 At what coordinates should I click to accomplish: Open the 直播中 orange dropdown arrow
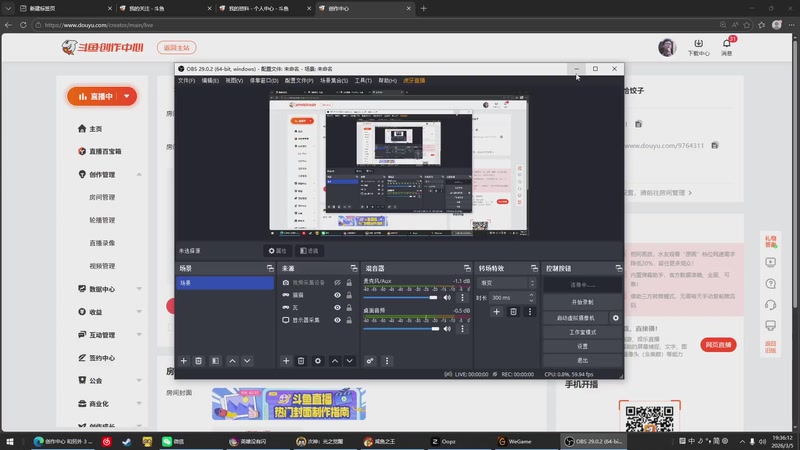(127, 96)
